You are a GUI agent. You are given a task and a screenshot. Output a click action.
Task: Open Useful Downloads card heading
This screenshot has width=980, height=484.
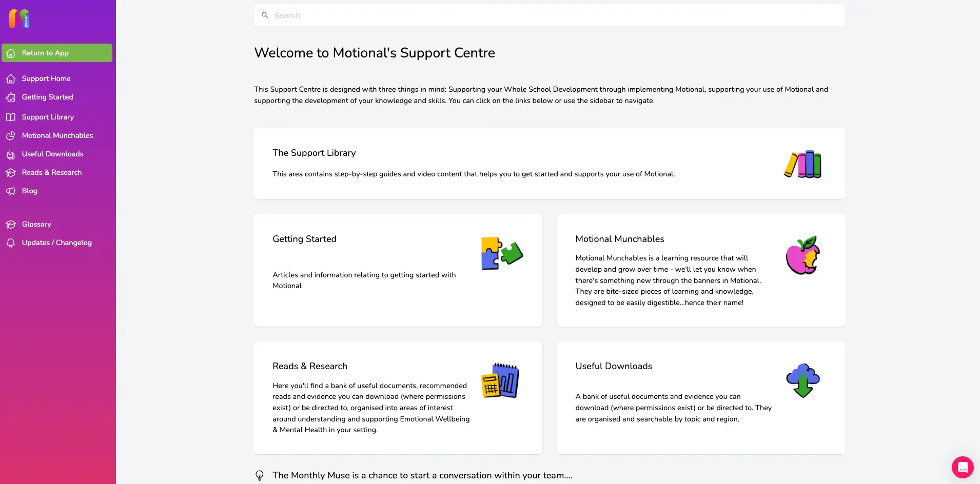click(x=614, y=366)
